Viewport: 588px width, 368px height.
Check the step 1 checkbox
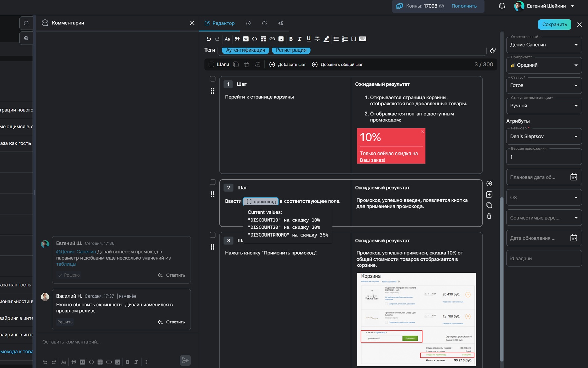(x=213, y=79)
